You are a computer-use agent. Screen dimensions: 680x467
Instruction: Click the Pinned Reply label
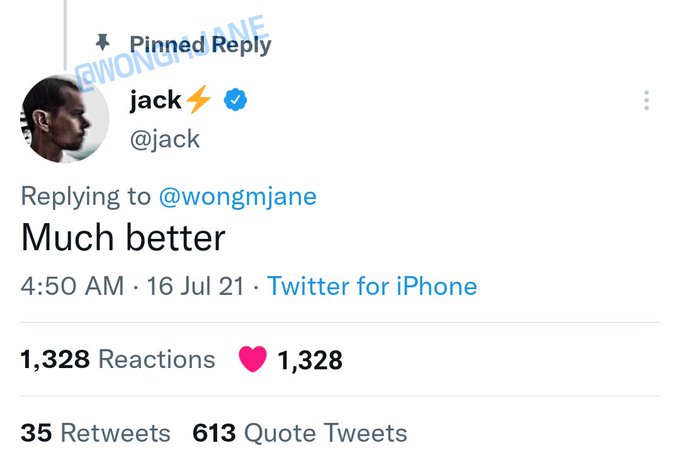(x=200, y=44)
